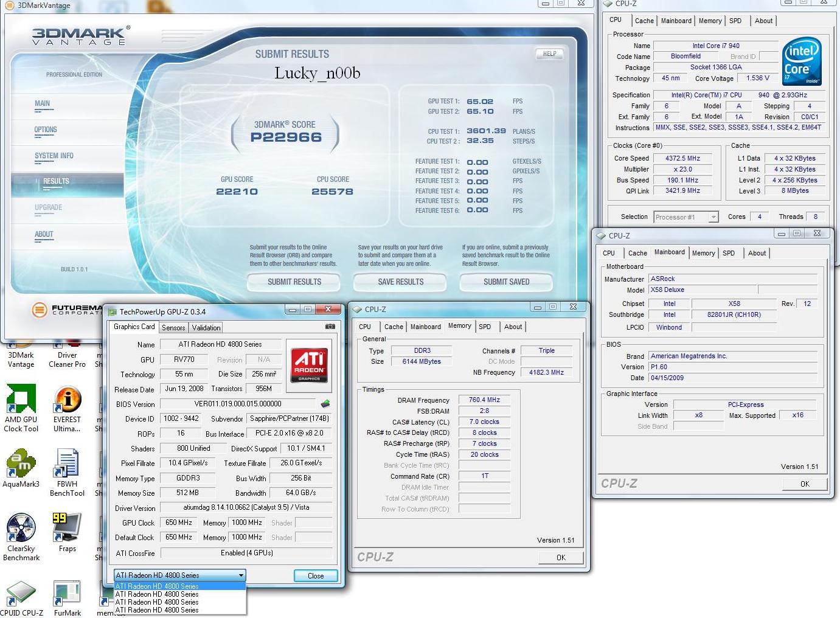This screenshot has width=840, height=618.
Task: Click the 3DMarkVantage title bar icon
Action: (9, 5)
